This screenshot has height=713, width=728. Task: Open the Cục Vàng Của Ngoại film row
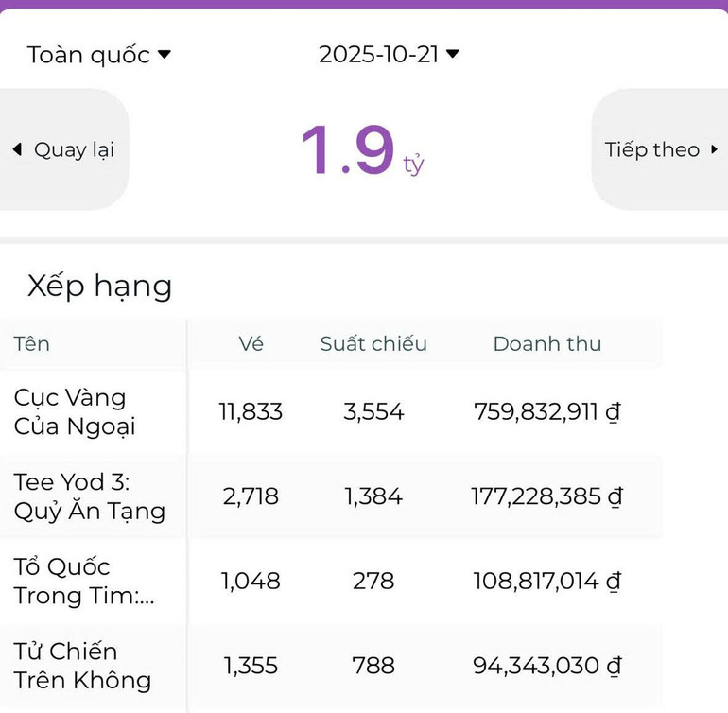[75, 411]
